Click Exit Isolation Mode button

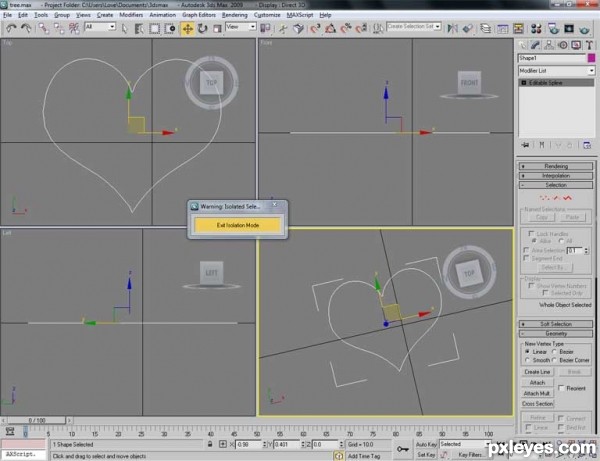(238, 225)
